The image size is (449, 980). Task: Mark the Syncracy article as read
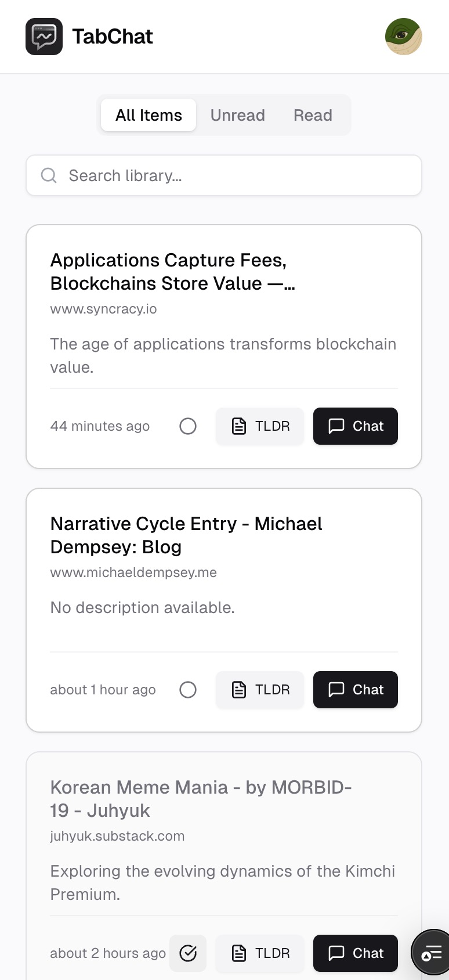(188, 426)
